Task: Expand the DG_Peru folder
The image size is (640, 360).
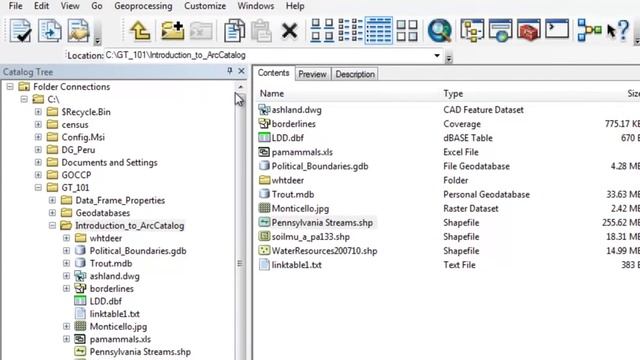Action: (38, 150)
